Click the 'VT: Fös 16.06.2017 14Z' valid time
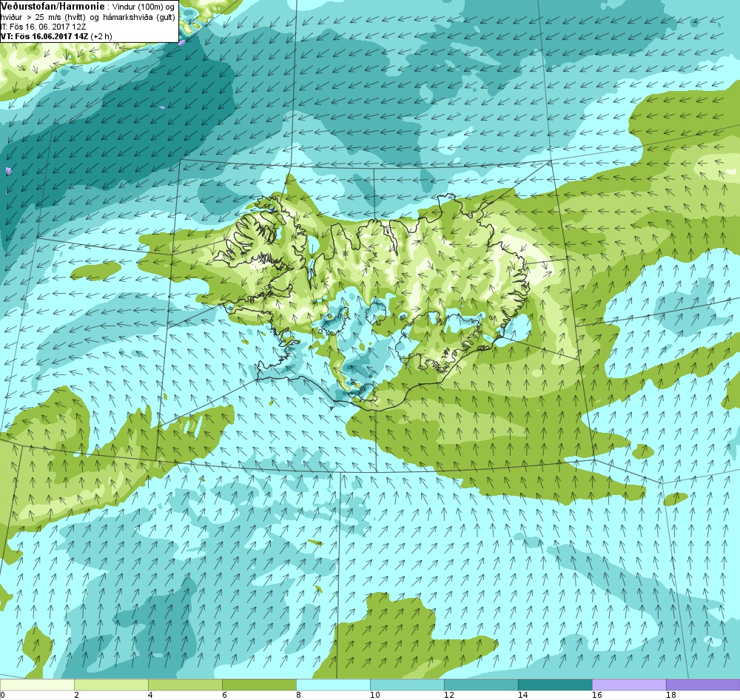 44,36
